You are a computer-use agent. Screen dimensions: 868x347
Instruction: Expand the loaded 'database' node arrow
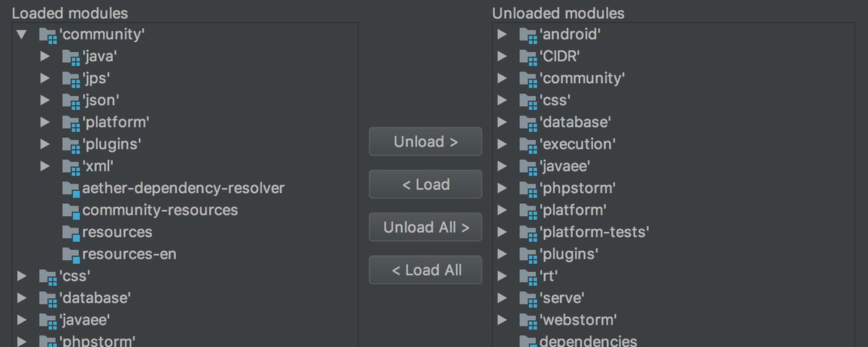coord(22,298)
